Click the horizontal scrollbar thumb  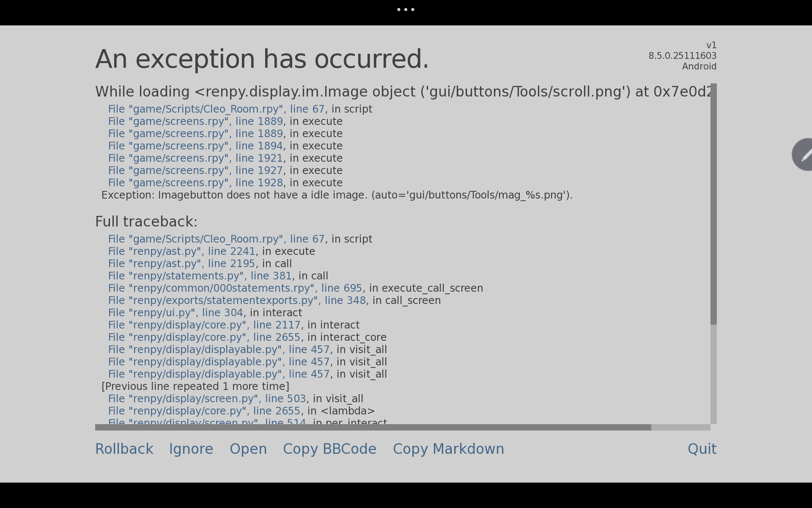point(373,427)
